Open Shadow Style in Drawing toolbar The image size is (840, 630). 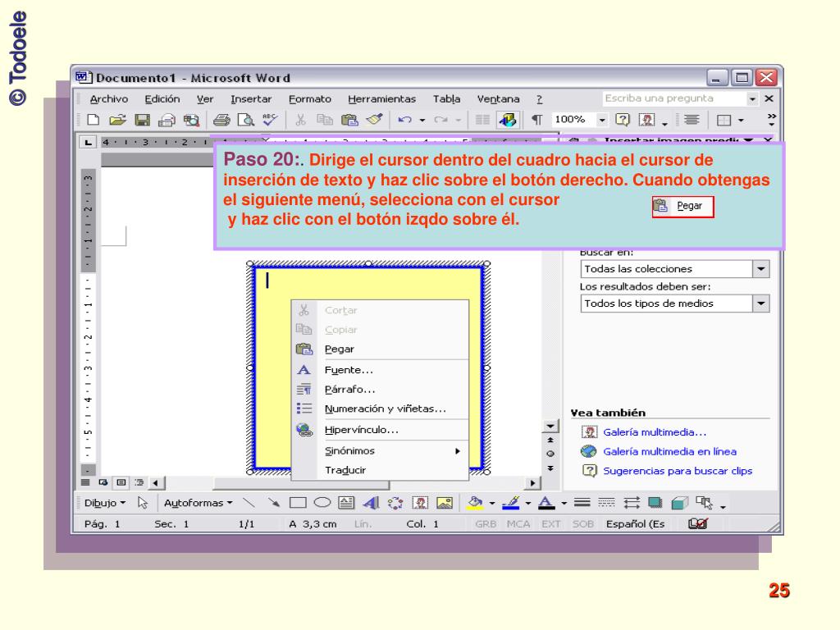655,503
